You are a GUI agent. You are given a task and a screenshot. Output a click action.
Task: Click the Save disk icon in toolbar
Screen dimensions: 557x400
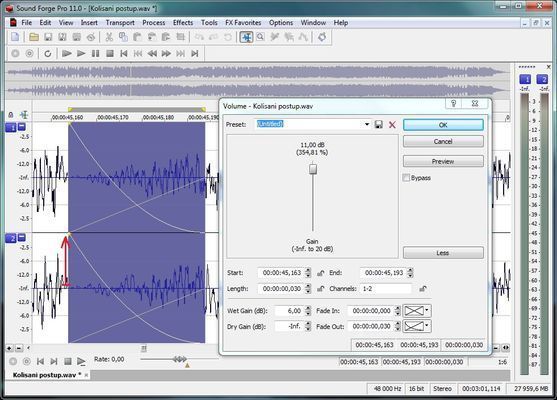48,37
